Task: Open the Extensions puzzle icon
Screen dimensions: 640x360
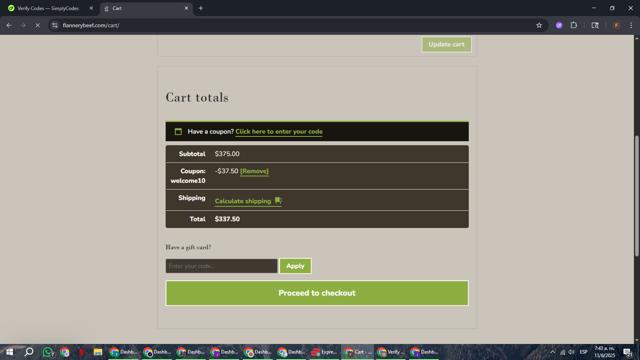Action: click(573, 25)
